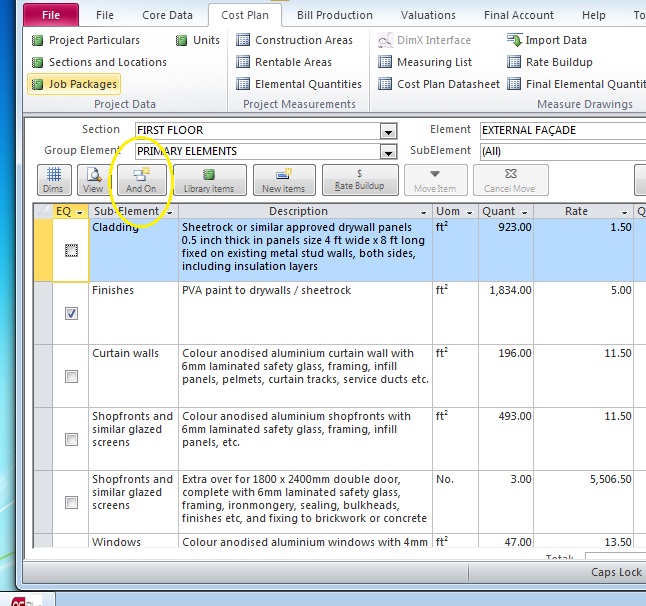
Task: Click the Cladding quantity 923.00
Action: (506, 250)
